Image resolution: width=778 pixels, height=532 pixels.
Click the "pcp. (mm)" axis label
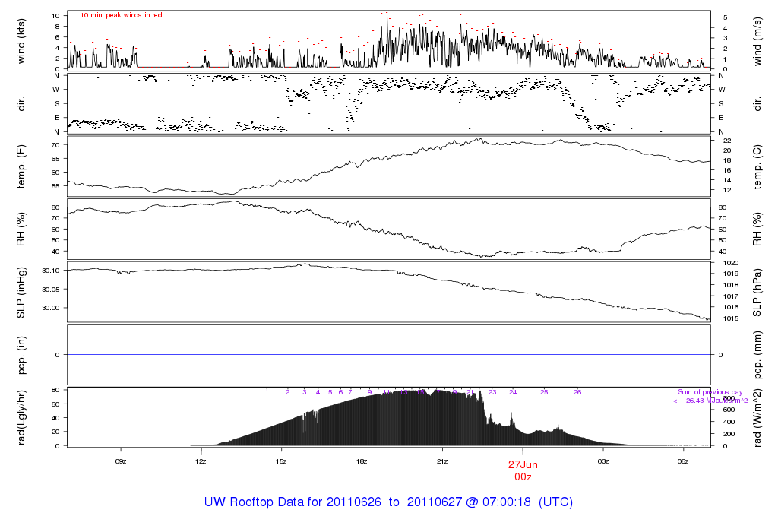point(757,355)
